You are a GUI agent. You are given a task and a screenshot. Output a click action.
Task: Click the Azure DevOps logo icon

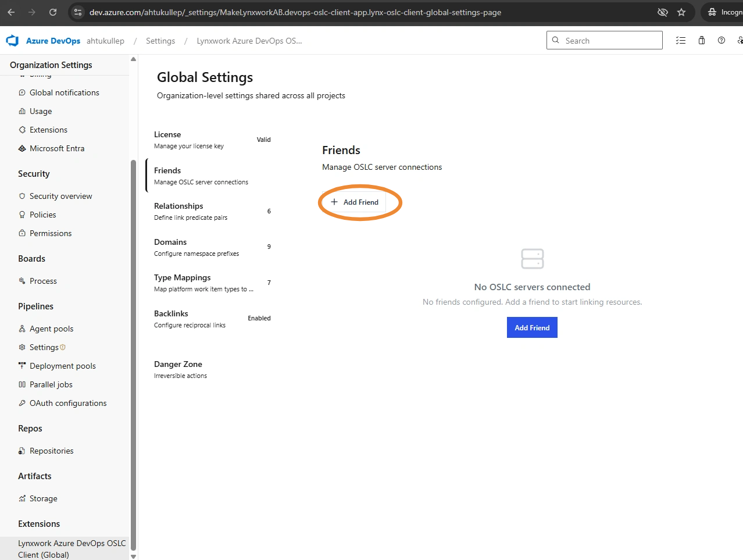click(12, 41)
